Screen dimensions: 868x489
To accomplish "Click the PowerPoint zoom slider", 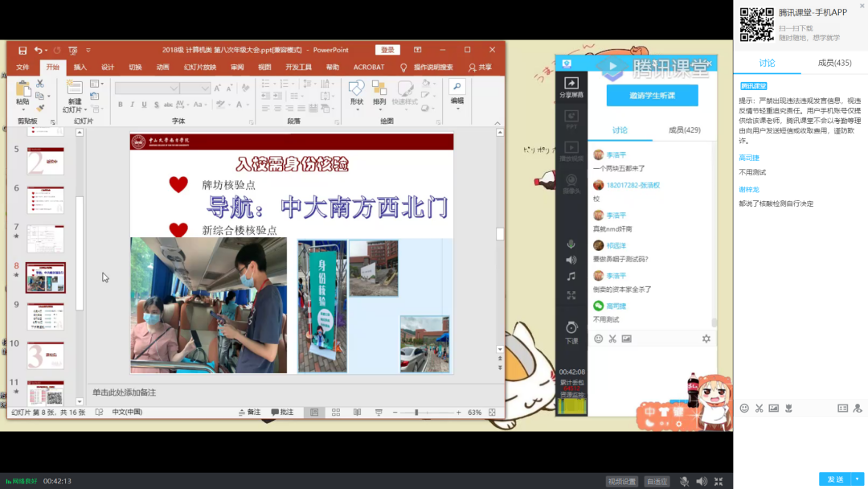I will [416, 413].
